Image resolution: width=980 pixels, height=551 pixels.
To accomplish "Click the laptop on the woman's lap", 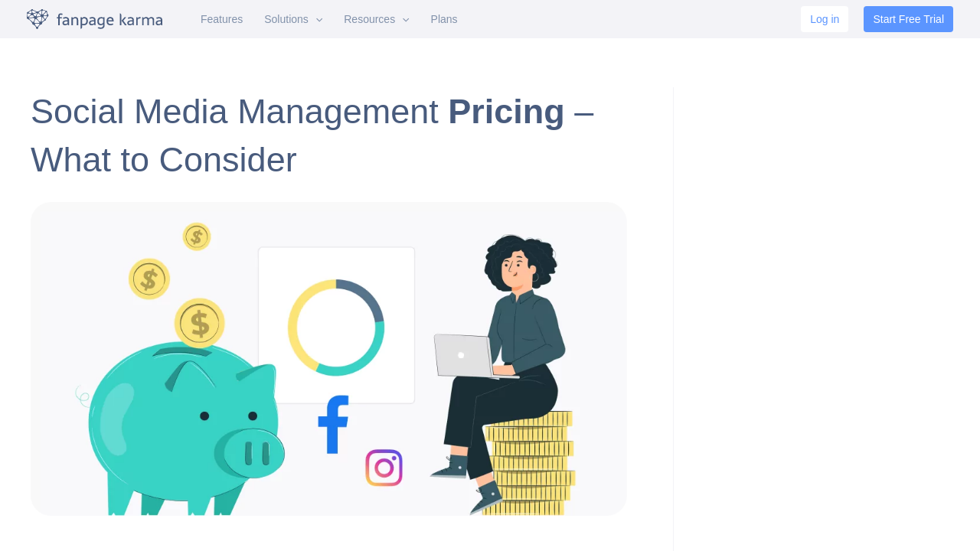I will pyautogui.click(x=463, y=356).
